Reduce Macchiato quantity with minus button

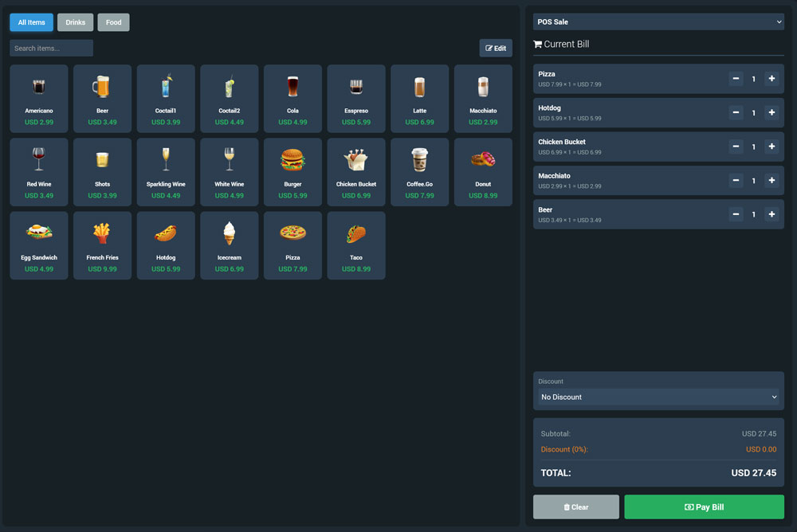click(736, 181)
